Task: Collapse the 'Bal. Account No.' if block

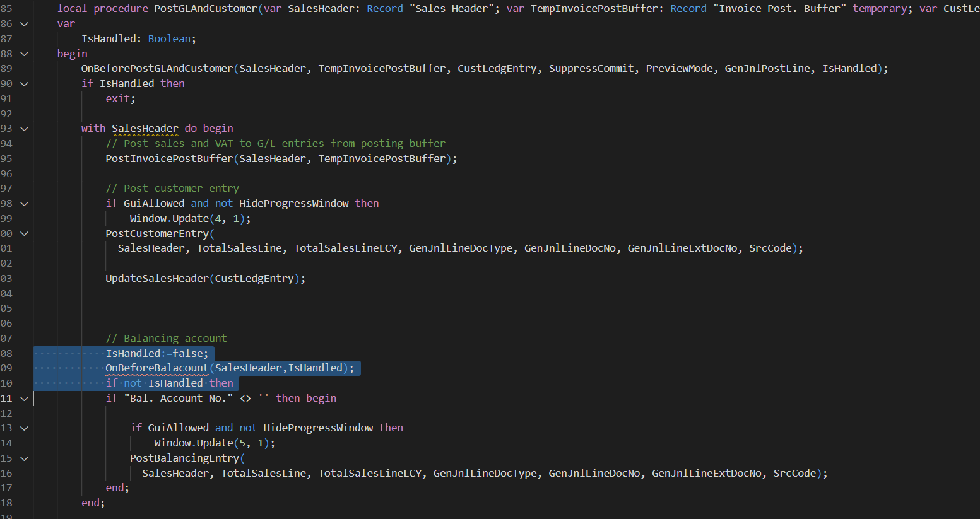Action: point(23,398)
